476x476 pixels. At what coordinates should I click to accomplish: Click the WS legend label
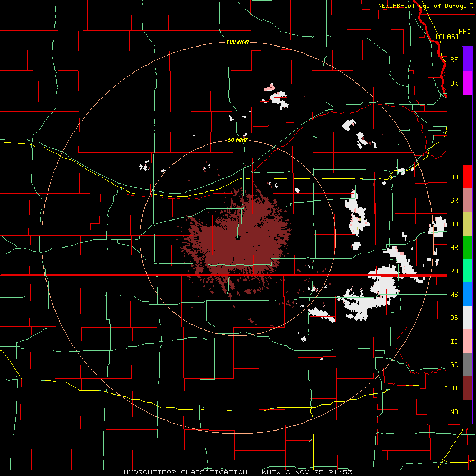click(x=454, y=295)
